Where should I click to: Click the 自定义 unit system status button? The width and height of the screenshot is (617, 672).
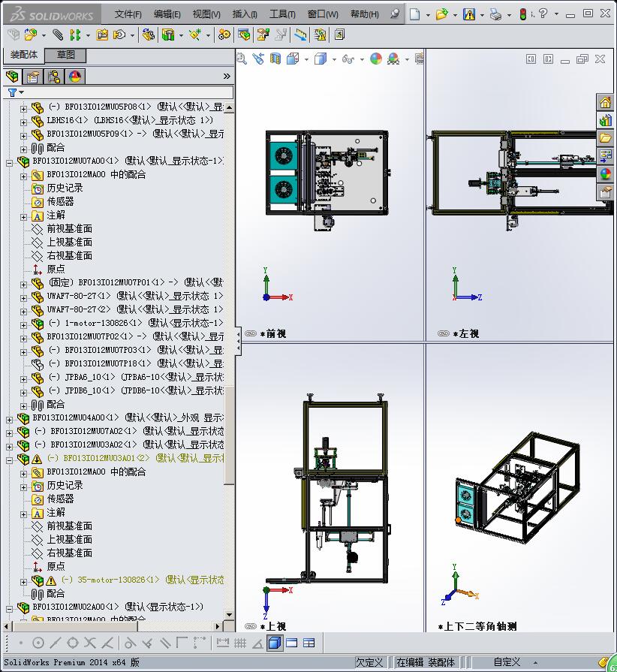[507, 662]
